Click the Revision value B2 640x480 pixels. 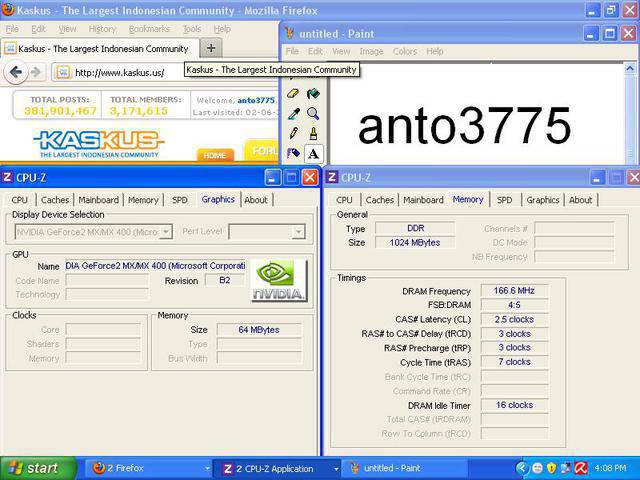click(x=224, y=280)
